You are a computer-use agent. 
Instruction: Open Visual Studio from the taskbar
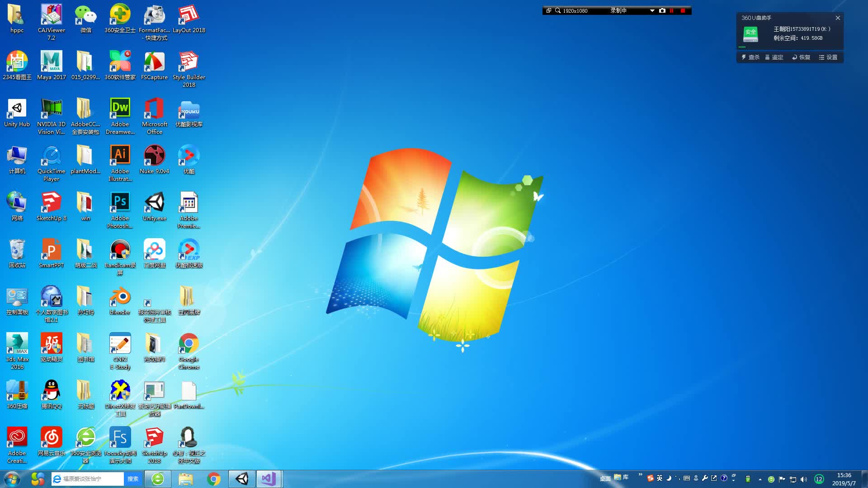pos(269,479)
